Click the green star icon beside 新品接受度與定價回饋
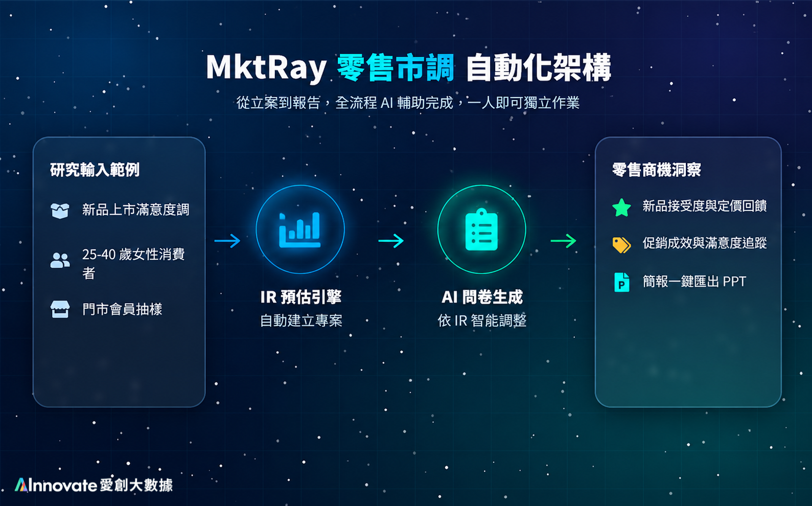Screen dimensions: 812x506 point(621,208)
